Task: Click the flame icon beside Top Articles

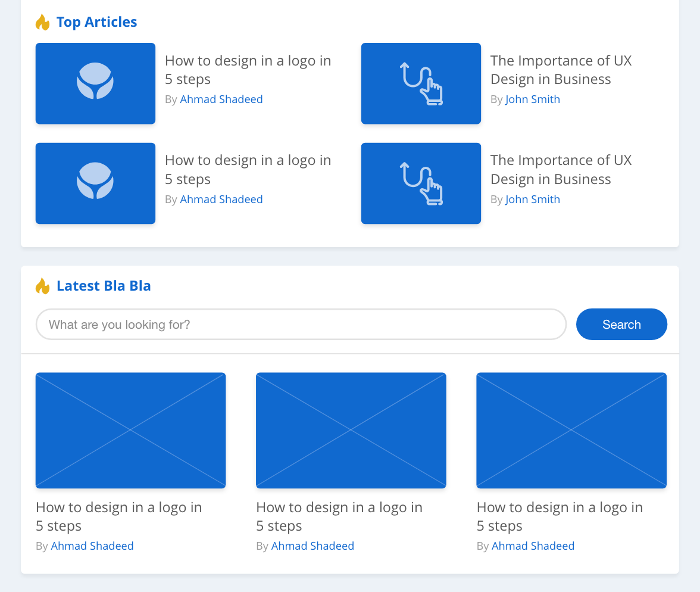Action: coord(43,21)
